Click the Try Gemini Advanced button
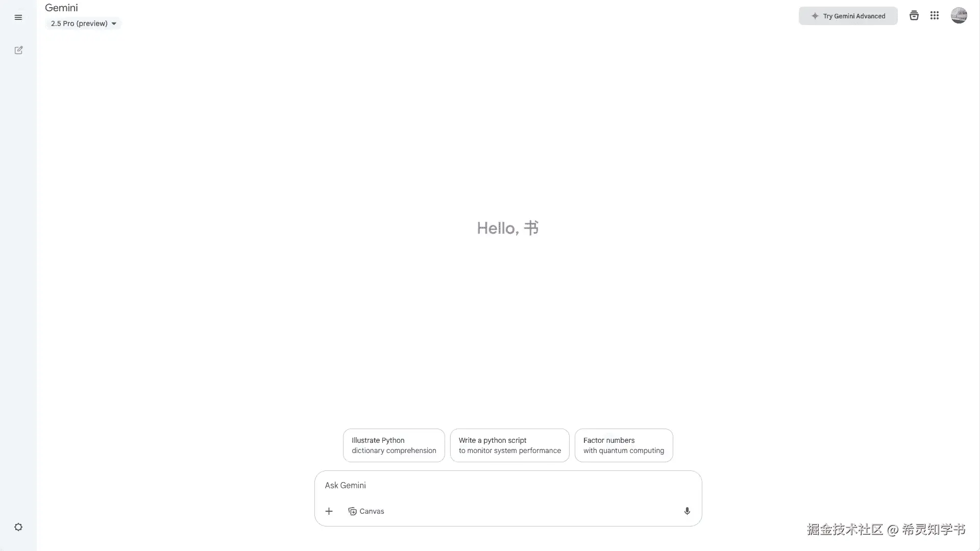The width and height of the screenshot is (980, 551). (x=848, y=16)
